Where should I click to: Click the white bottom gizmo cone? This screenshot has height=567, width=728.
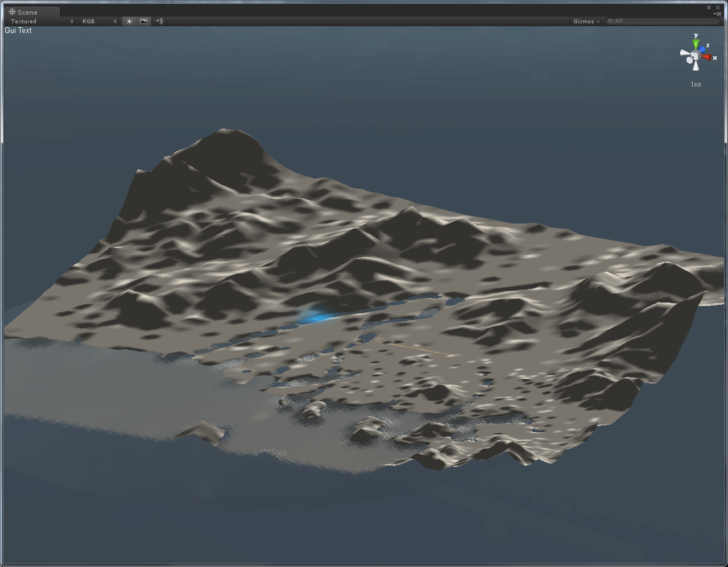click(x=696, y=65)
